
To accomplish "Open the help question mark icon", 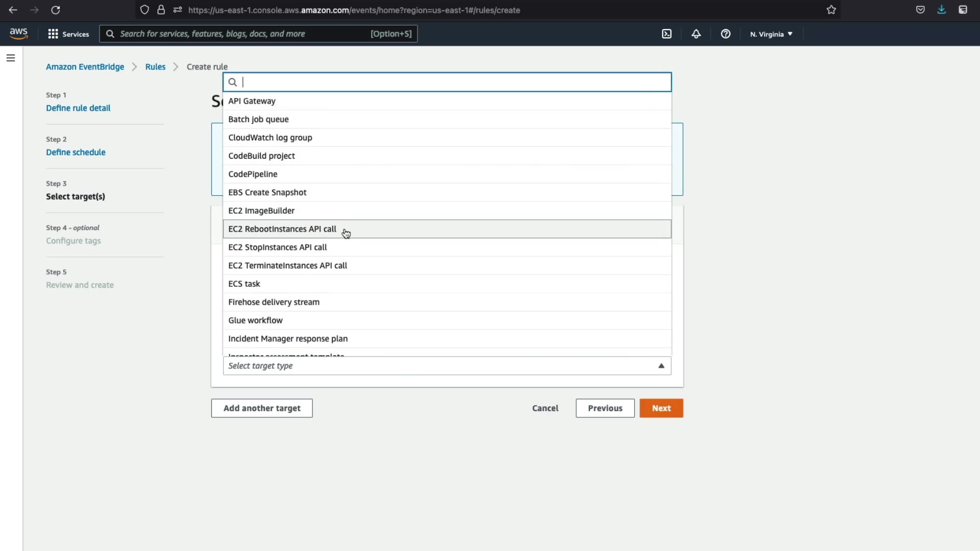I will (725, 34).
